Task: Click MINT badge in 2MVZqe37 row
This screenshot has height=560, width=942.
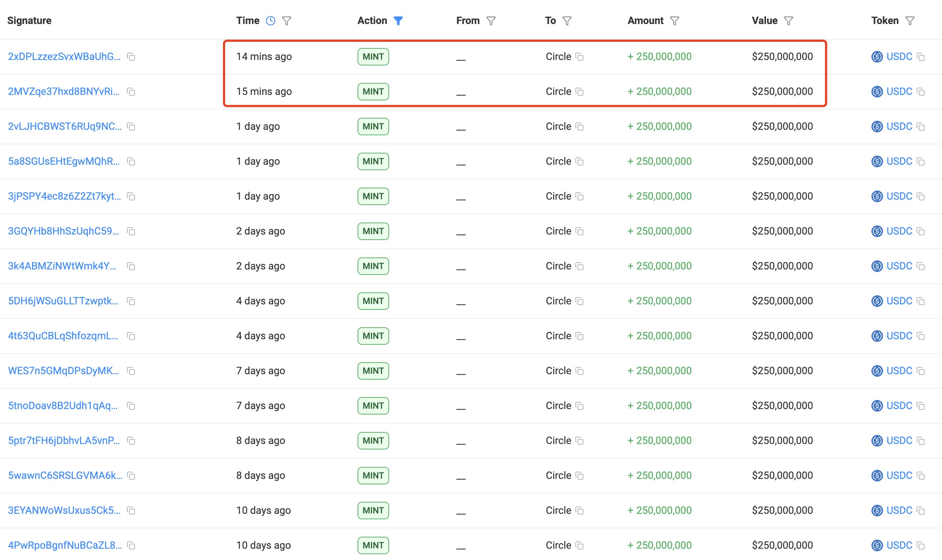Action: coord(373,92)
